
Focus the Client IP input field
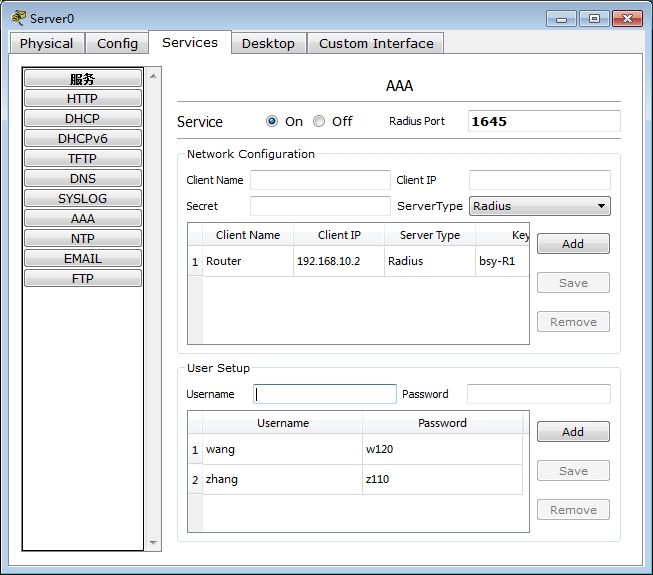click(539, 180)
